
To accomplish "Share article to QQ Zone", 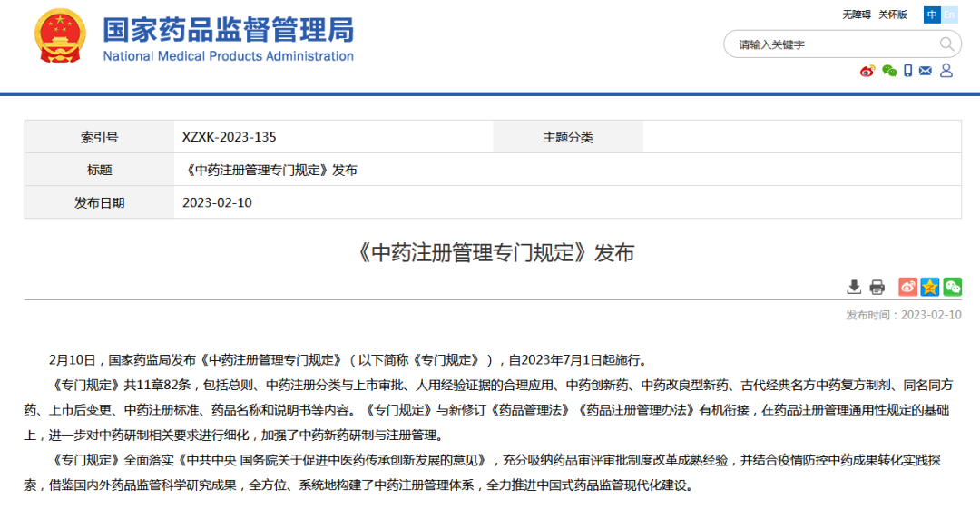I will click(930, 287).
